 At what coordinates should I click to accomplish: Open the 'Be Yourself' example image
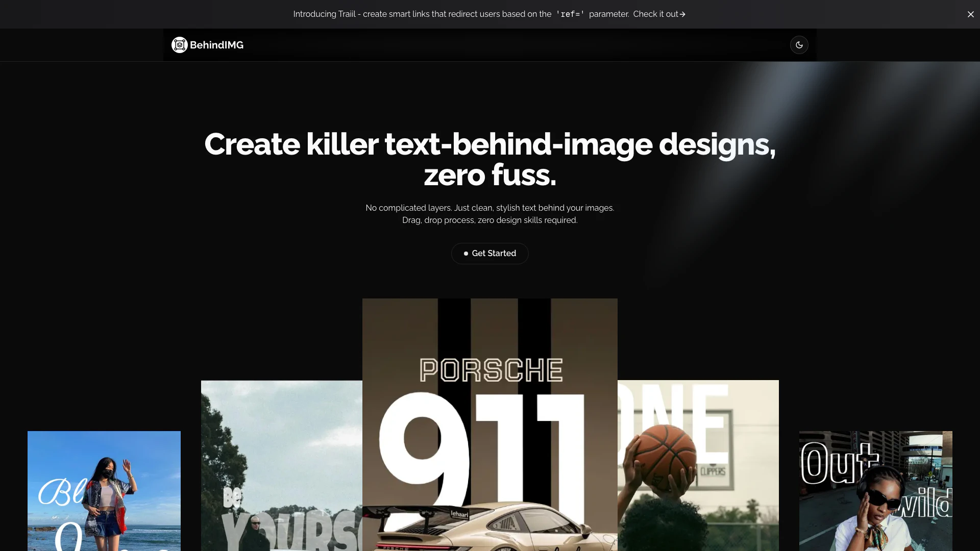point(281,465)
